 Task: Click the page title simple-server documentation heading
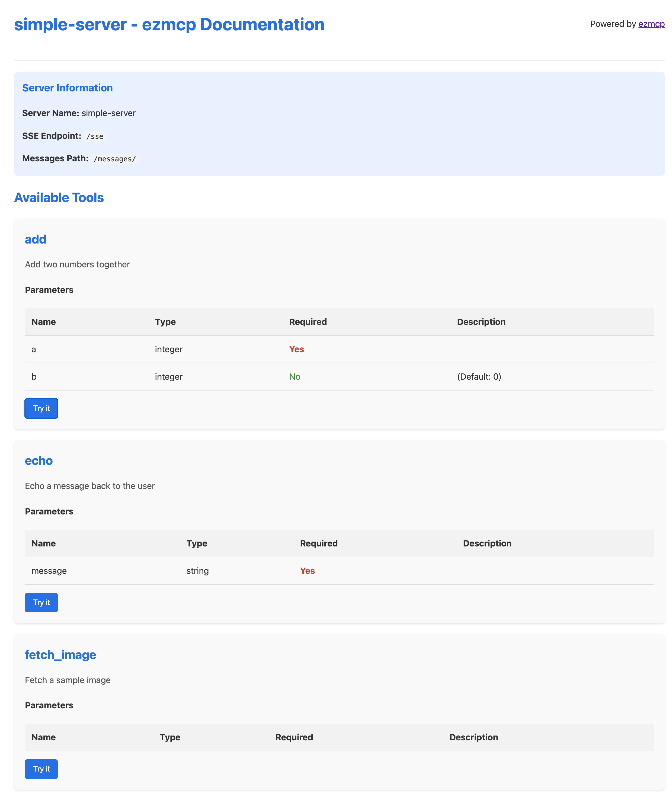(169, 25)
